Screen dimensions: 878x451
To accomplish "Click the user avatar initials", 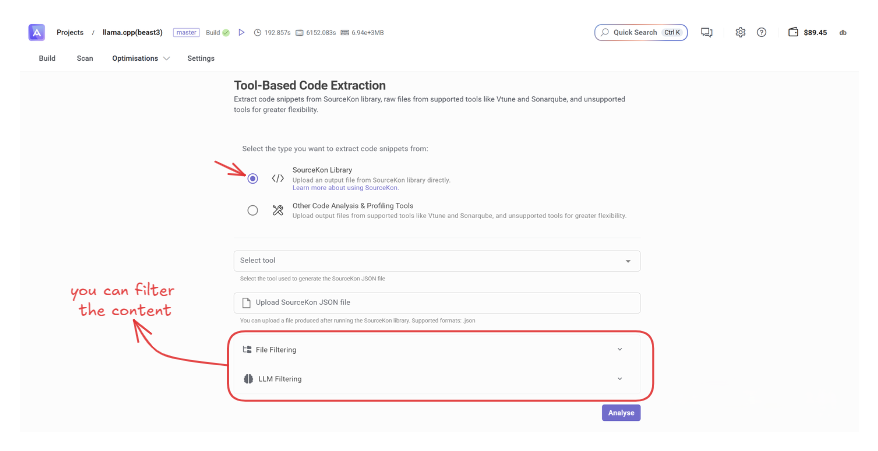I will click(x=843, y=32).
